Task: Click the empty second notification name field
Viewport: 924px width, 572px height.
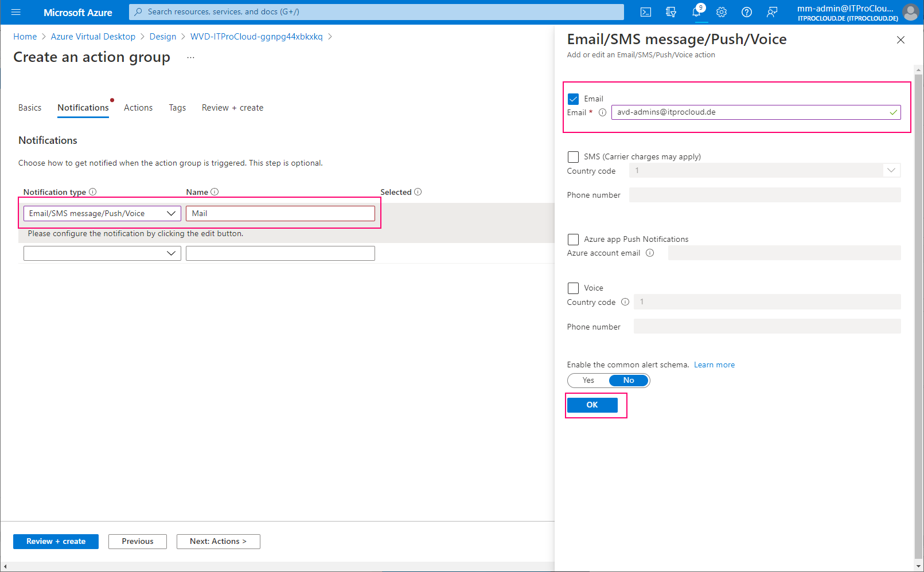Action: click(280, 253)
